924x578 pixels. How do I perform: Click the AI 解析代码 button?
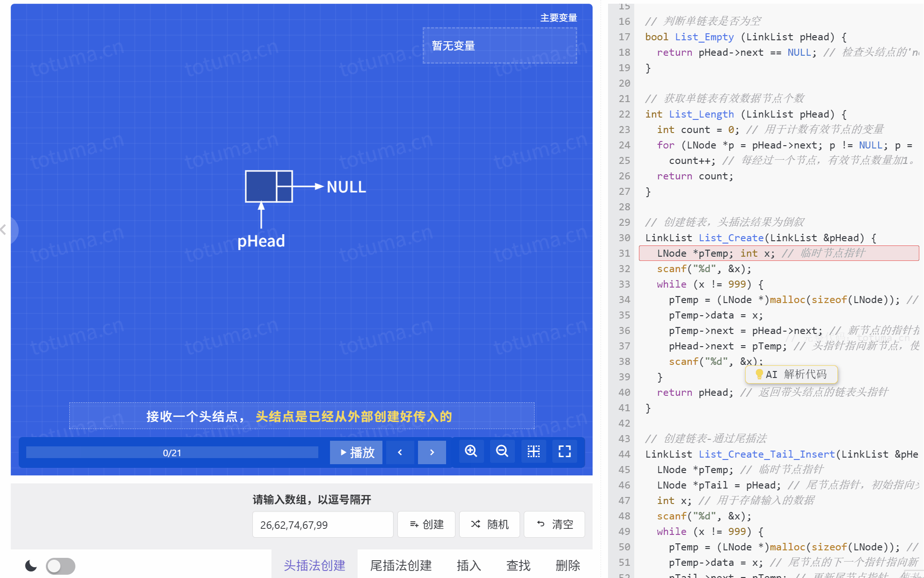click(x=792, y=374)
